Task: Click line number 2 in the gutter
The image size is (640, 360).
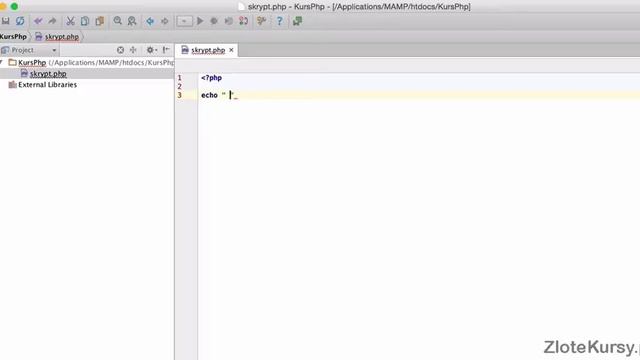Action: (x=179, y=86)
